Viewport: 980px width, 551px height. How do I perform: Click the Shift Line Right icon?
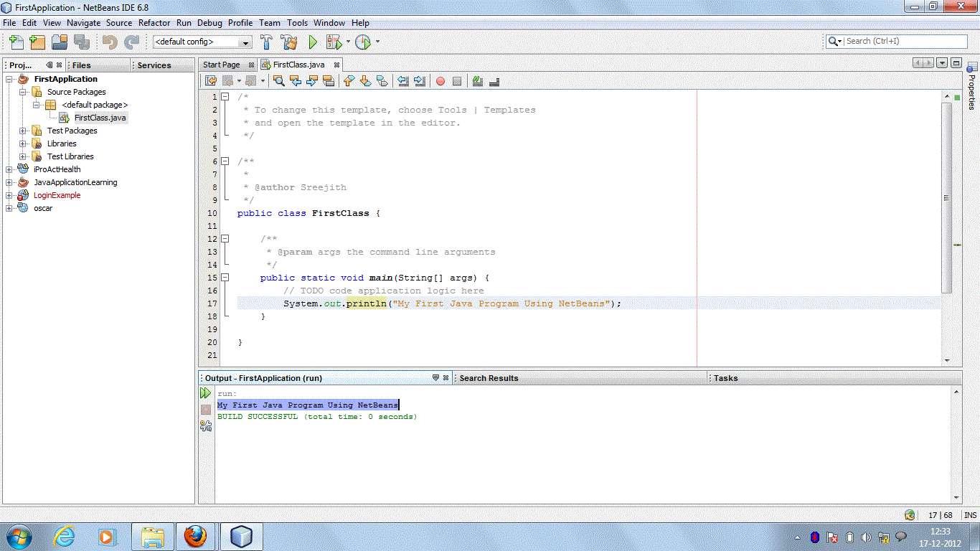point(420,81)
